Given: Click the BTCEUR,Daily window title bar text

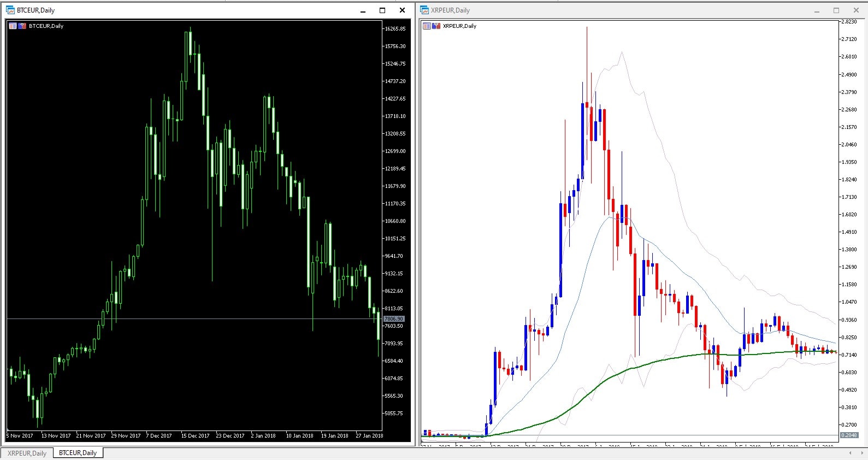Looking at the screenshot, I should tap(36, 10).
